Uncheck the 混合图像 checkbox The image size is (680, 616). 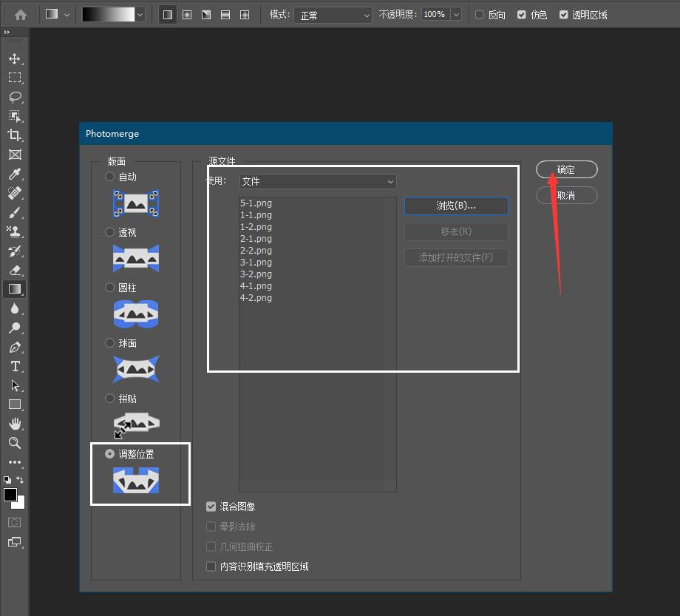coord(211,507)
